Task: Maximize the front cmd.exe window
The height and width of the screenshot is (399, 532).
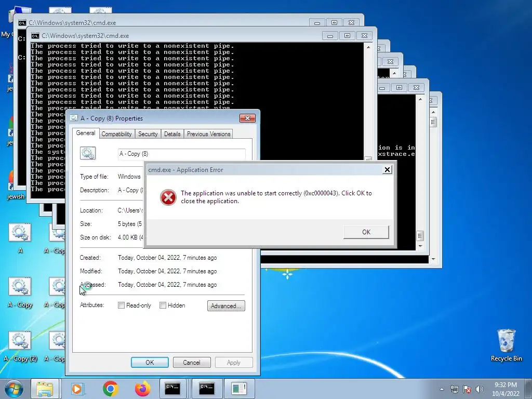Action: 347,36
